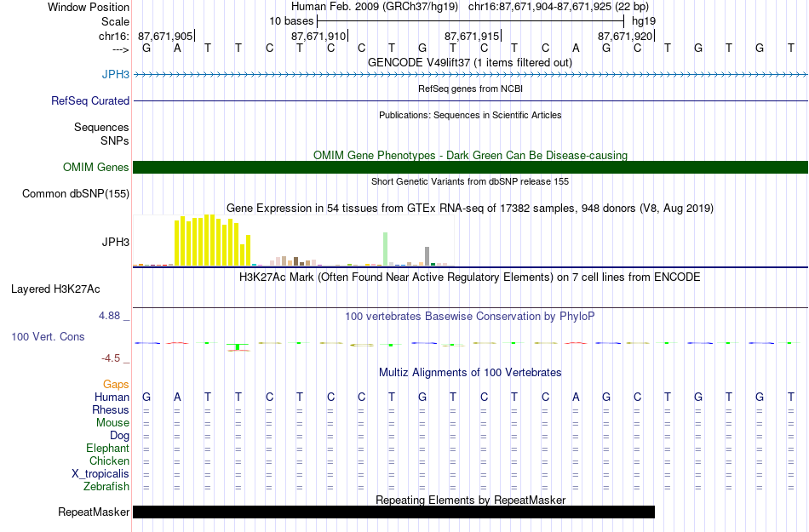
Task: Click the OMIM Gene Phenotypes track title
Action: (x=470, y=155)
